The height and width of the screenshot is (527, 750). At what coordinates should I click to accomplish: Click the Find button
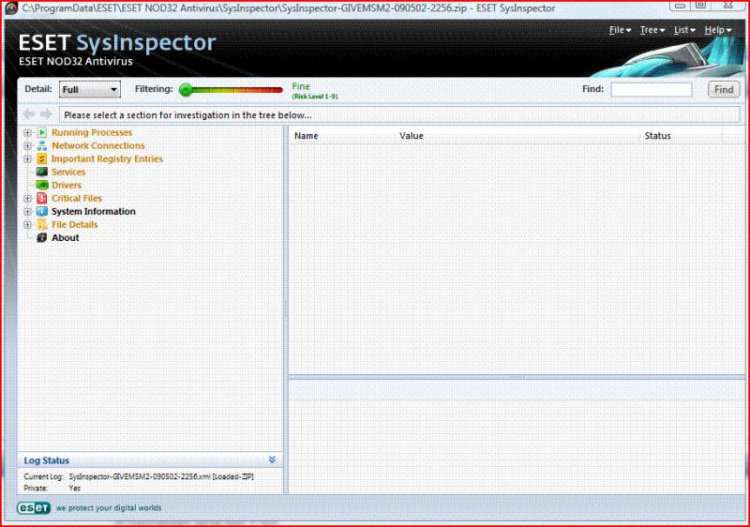tap(723, 89)
